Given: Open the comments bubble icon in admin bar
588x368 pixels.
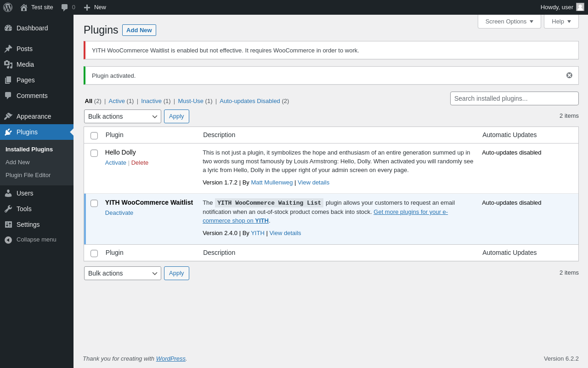Looking at the screenshot, I should (x=65, y=7).
